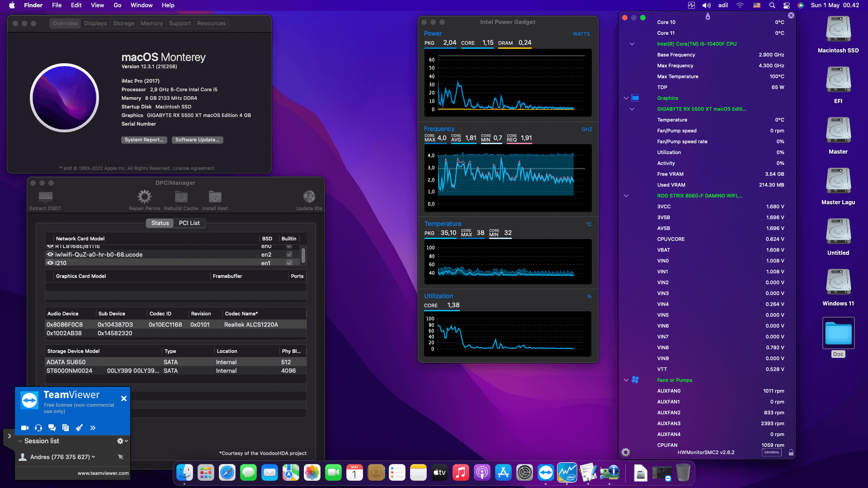Collapse the Intel Core i5-10400F CPU group

(632, 44)
